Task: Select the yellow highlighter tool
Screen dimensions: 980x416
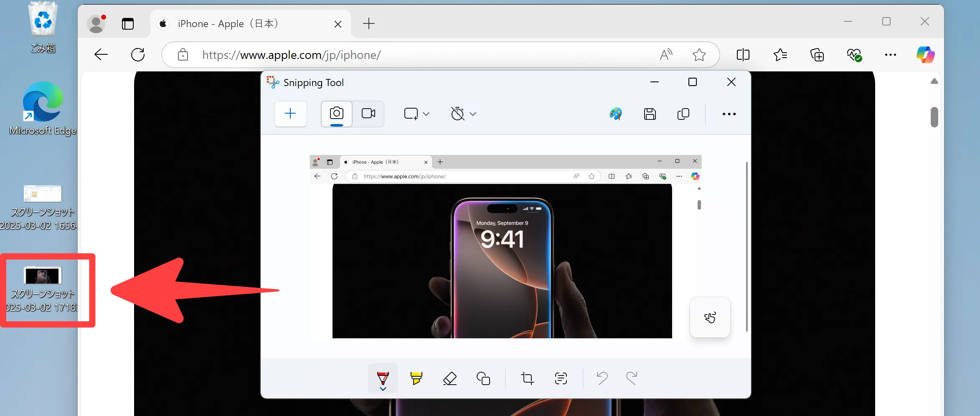Action: tap(416, 378)
